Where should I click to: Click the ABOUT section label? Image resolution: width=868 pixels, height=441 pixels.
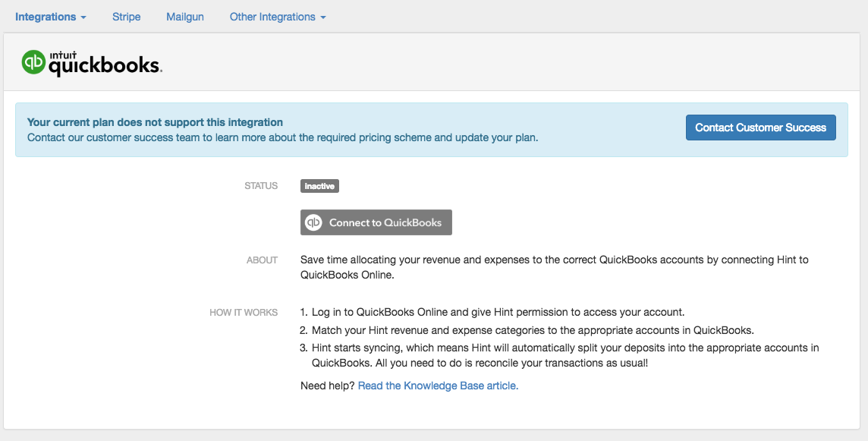click(x=262, y=260)
